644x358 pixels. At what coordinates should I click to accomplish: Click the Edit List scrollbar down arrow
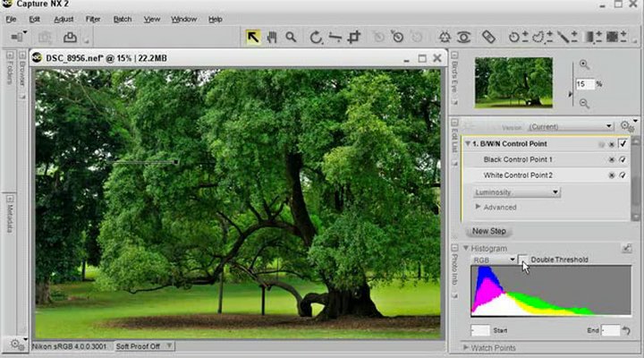tap(635, 217)
